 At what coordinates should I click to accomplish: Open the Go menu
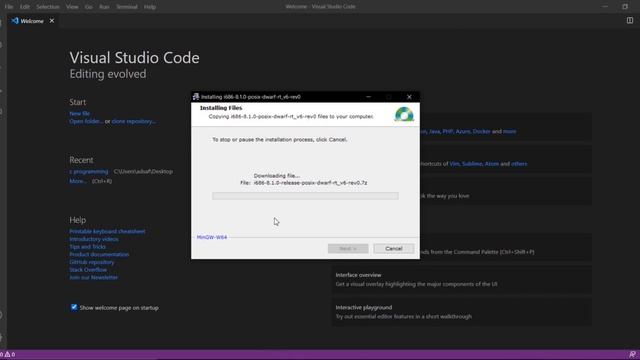(89, 7)
